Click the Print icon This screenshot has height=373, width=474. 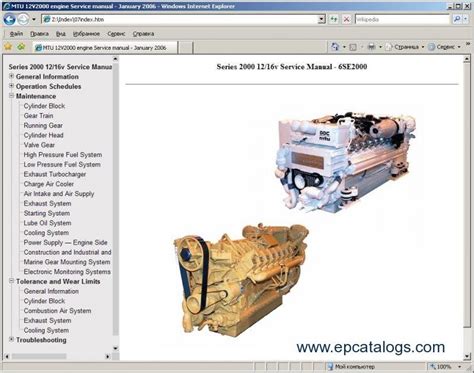(371, 47)
